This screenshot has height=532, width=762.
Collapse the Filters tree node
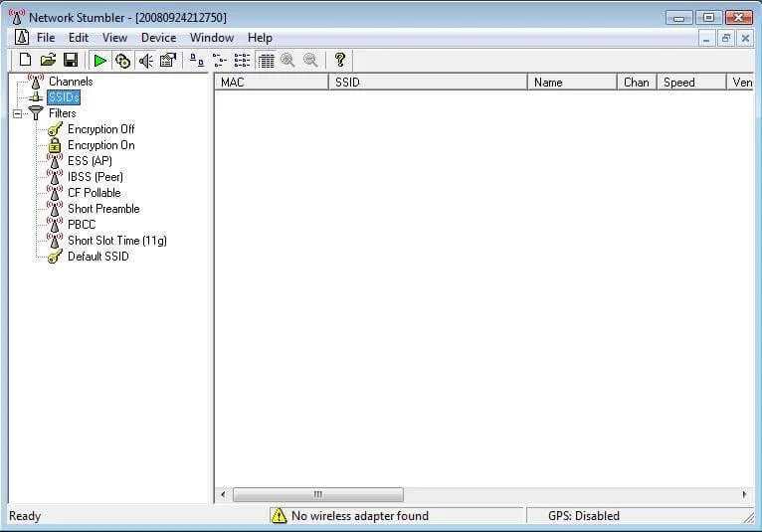[x=18, y=113]
